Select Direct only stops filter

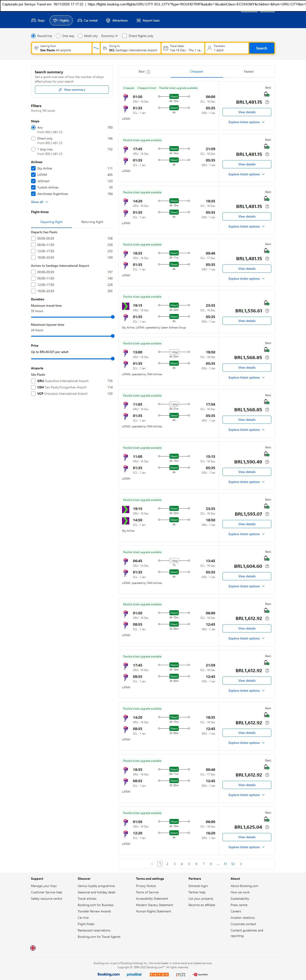(34, 138)
